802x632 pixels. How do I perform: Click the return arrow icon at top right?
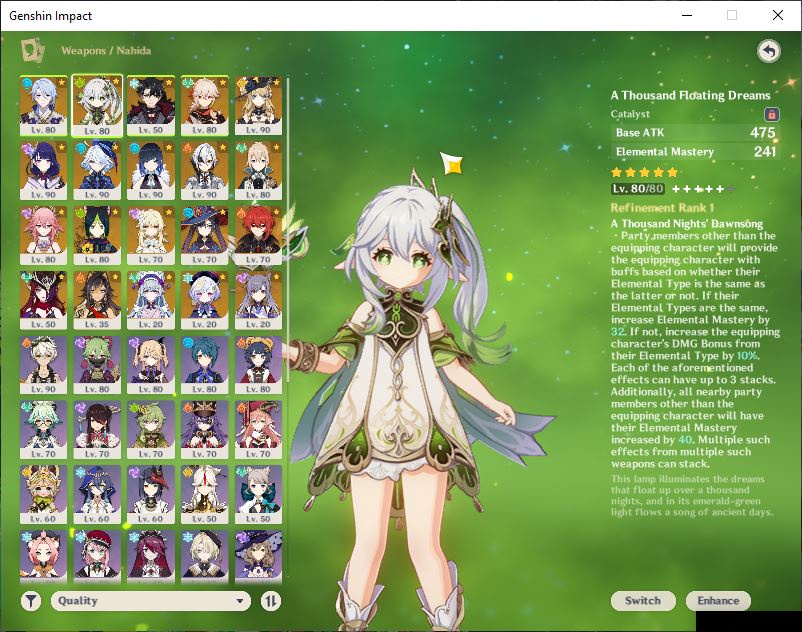[769, 51]
